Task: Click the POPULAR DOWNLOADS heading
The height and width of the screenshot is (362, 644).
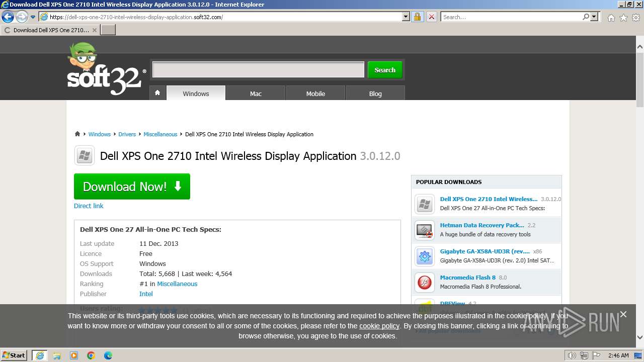Action: click(449, 182)
